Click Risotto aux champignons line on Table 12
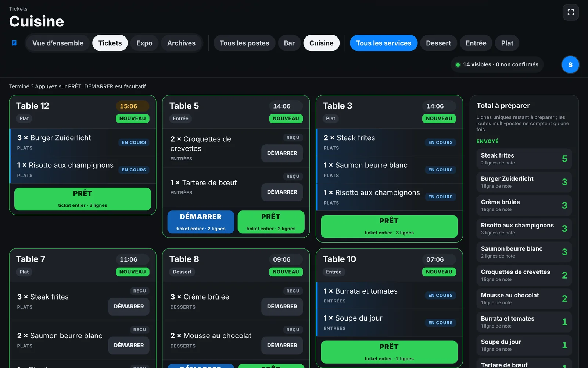588x368 pixels. (x=83, y=170)
